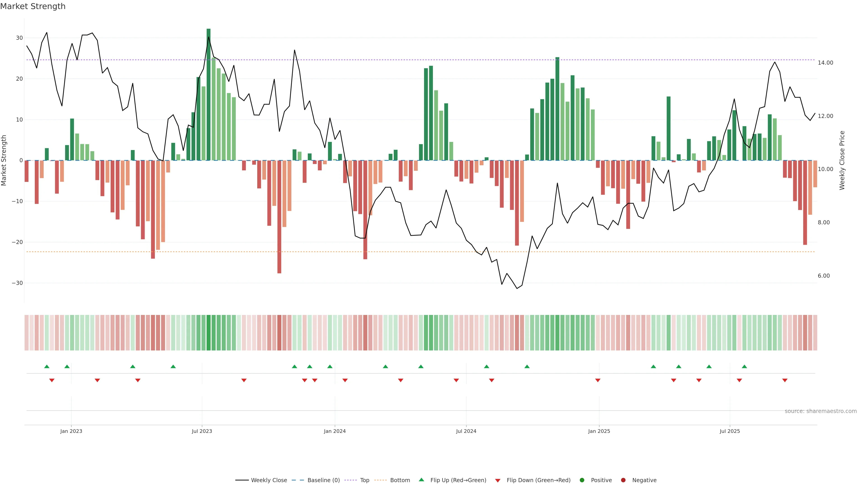Click the Market Strength y-axis title
The image size is (868, 488).
click(x=4, y=160)
